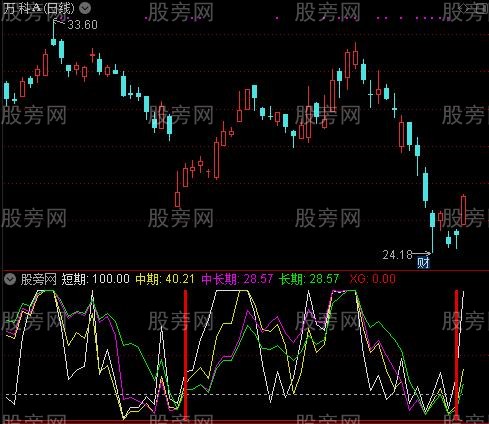Open dropdown arrow beside 万科A(日线) title
The image size is (489, 424).
tap(85, 8)
